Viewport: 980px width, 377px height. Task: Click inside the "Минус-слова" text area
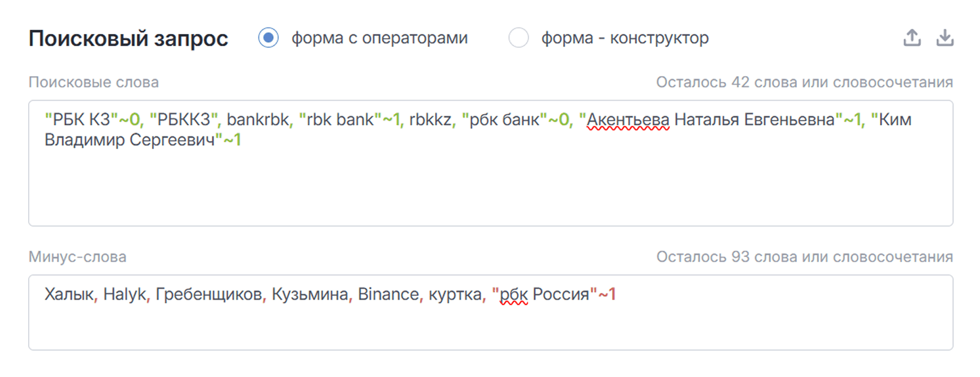468,328
